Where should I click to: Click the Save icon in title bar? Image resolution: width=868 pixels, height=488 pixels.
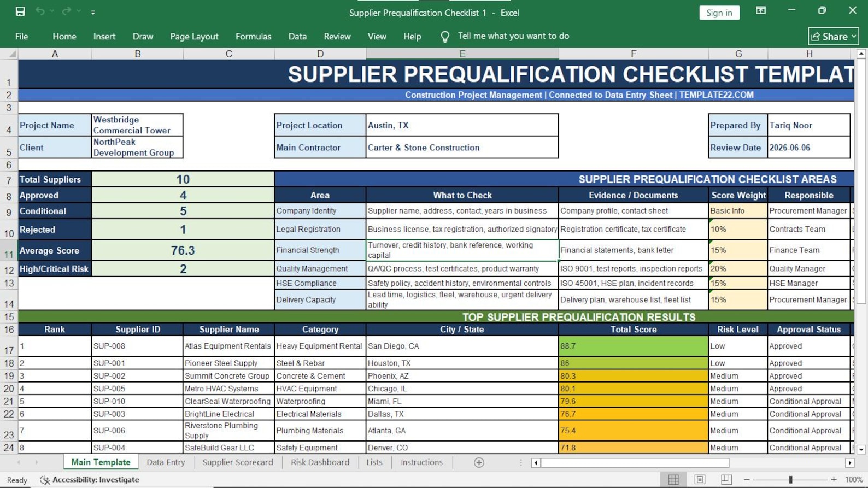pos(20,11)
